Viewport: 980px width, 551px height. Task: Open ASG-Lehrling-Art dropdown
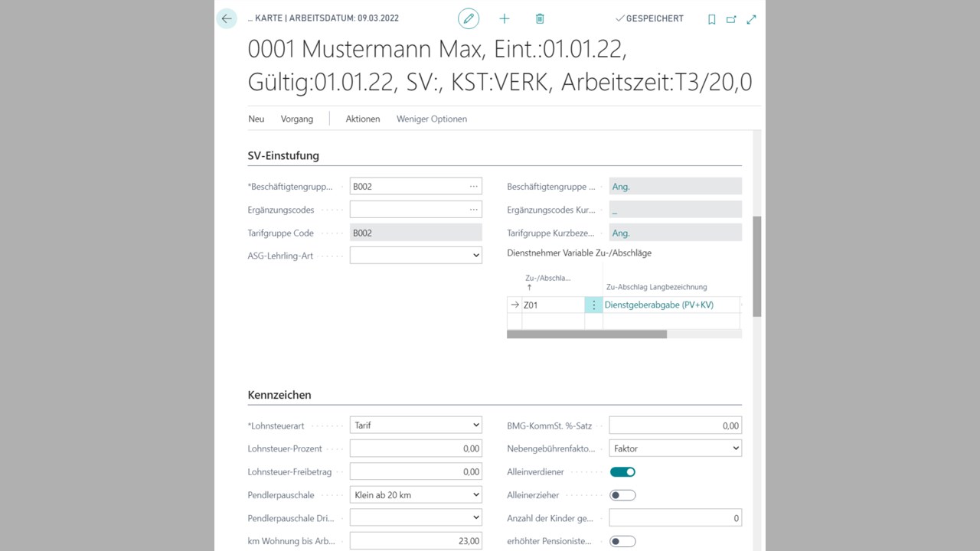(416, 256)
